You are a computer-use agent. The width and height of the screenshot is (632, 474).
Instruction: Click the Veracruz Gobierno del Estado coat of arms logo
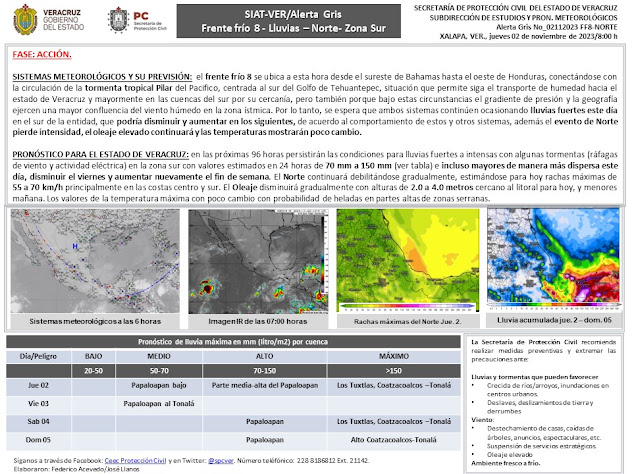click(x=25, y=20)
